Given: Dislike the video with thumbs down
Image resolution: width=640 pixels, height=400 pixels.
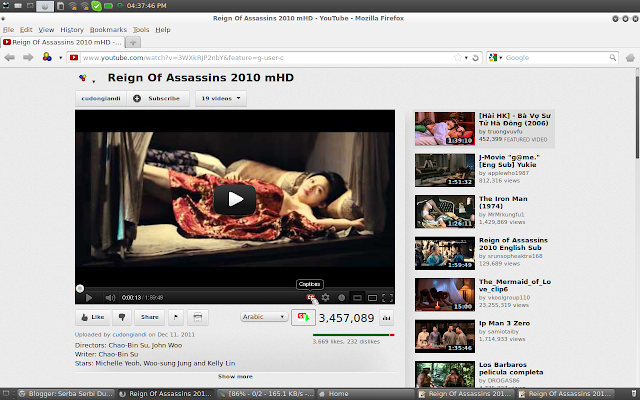Looking at the screenshot, I should pyautogui.click(x=122, y=317).
